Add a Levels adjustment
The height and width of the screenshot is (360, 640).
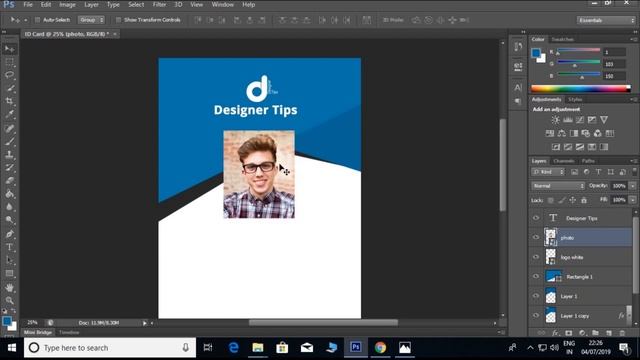tap(568, 120)
